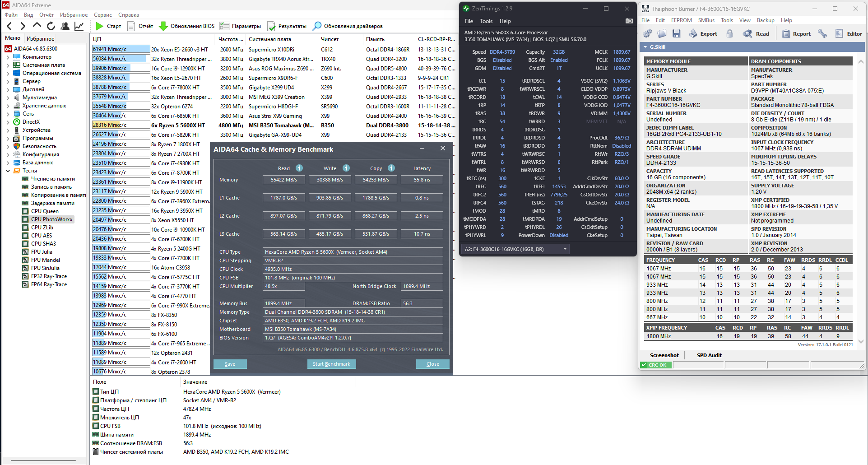Click Close in the Cache & Memory Benchmark
The image size is (868, 465).
pyautogui.click(x=433, y=364)
